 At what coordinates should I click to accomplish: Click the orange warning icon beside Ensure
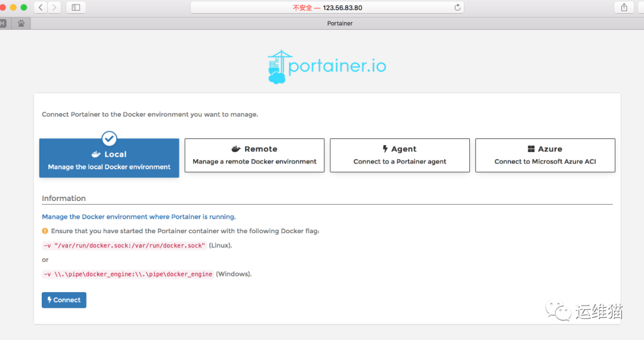pos(45,231)
